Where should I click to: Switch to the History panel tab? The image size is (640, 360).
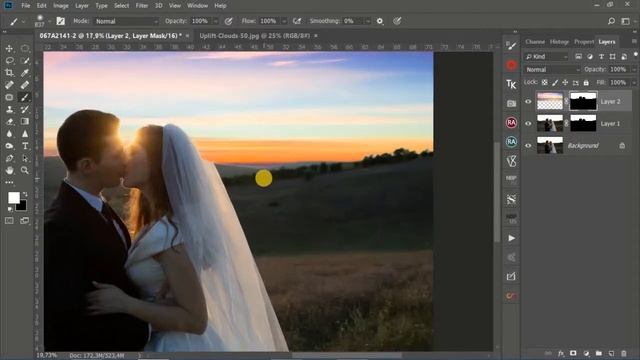pos(559,42)
